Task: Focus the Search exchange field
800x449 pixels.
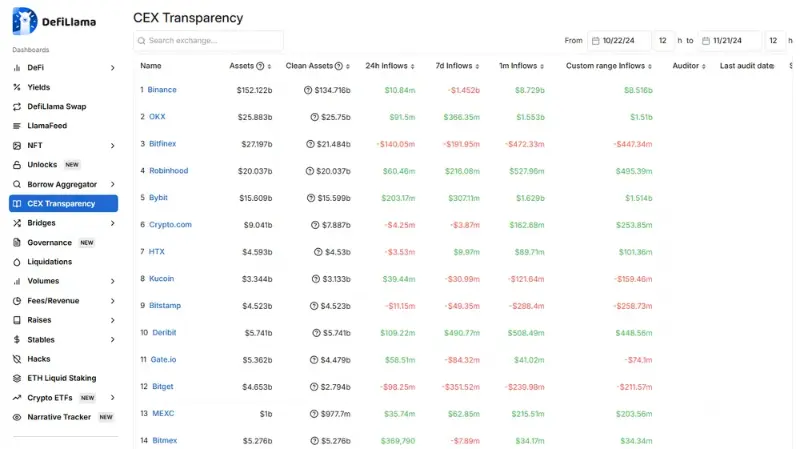Action: click(209, 41)
